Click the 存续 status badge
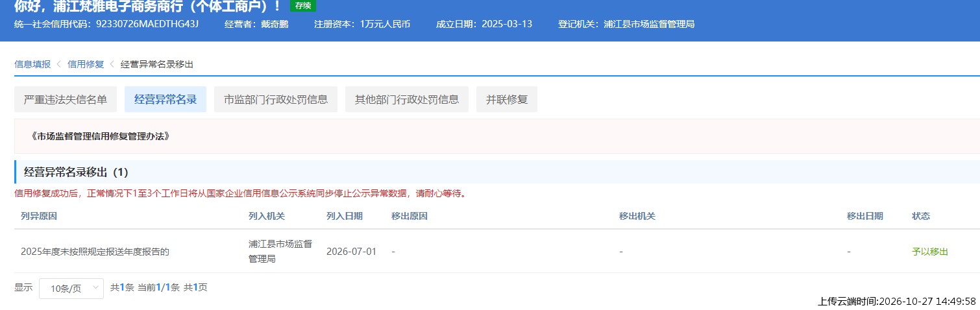The height and width of the screenshot is (310, 980). 303,6
